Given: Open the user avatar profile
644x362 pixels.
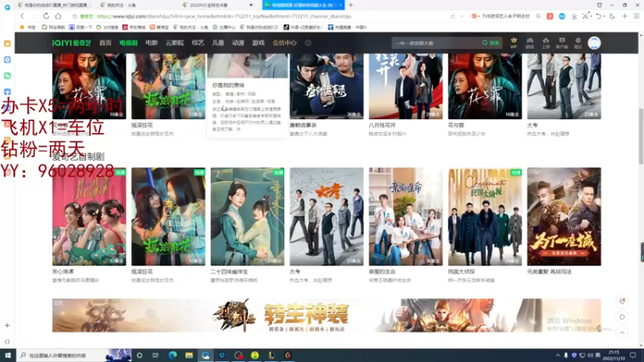Looking at the screenshot, I should pos(594,43).
